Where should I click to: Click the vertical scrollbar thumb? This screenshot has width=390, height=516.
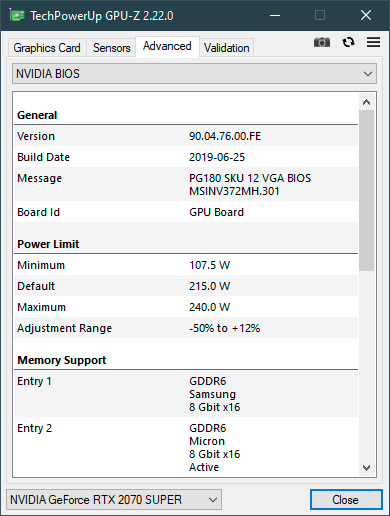coord(366,190)
